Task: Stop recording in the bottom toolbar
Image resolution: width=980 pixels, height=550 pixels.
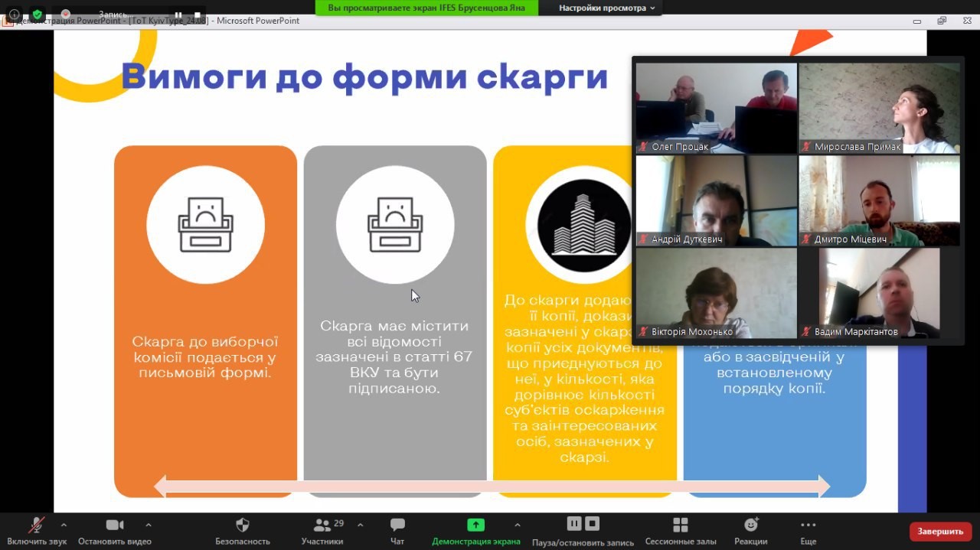Action: tap(592, 524)
